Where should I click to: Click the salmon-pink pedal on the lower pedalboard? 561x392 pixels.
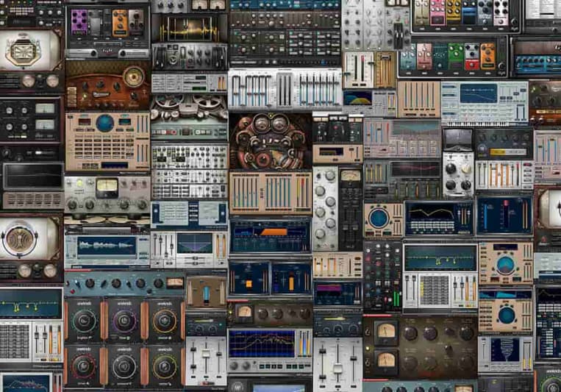pos(424,57)
